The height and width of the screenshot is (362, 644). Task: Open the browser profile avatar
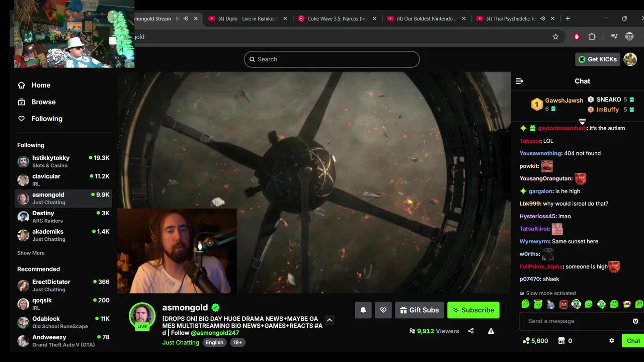(x=629, y=37)
